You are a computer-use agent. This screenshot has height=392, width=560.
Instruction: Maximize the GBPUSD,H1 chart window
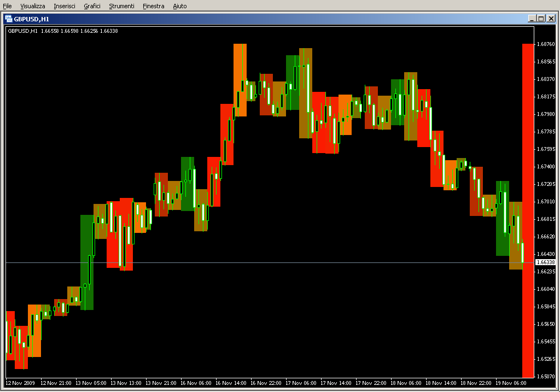[541, 19]
